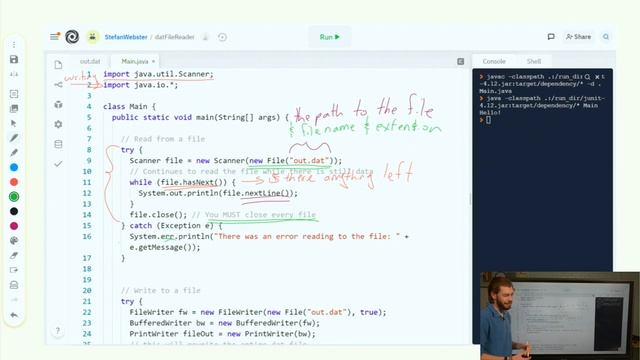Click the whiteboard frame icon in the annotation toolbar
This screenshot has width=640, height=360.
[14, 94]
